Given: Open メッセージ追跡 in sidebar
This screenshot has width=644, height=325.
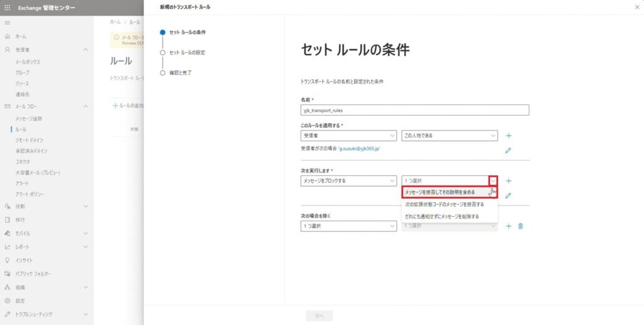Looking at the screenshot, I should tap(29, 119).
